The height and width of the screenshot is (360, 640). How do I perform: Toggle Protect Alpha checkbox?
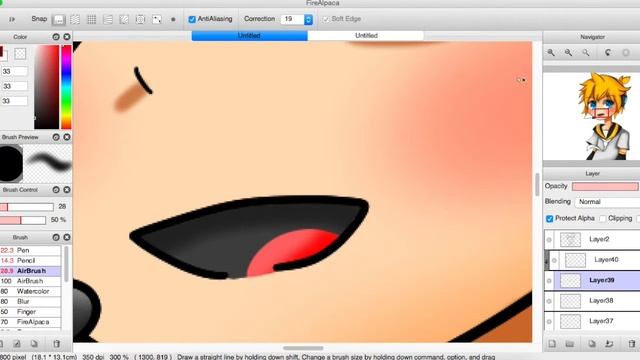549,219
